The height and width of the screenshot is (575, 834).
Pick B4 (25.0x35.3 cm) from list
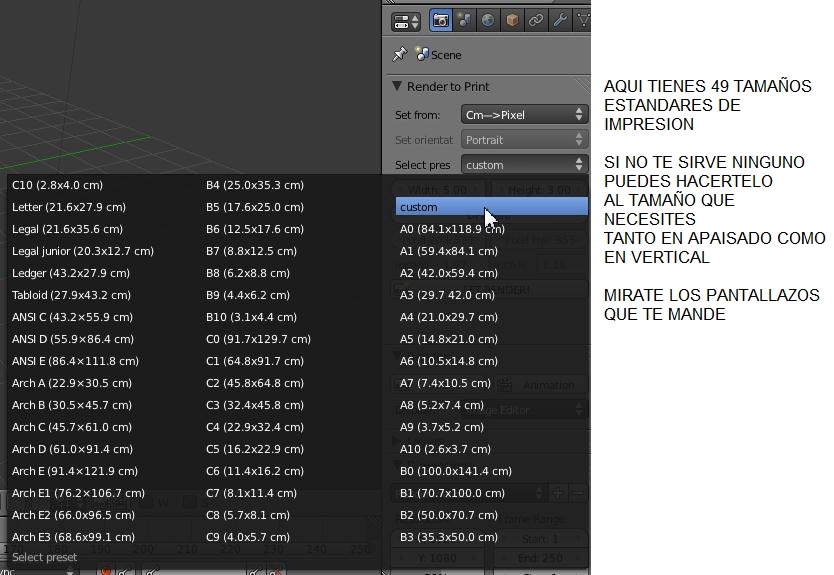[x=255, y=185]
